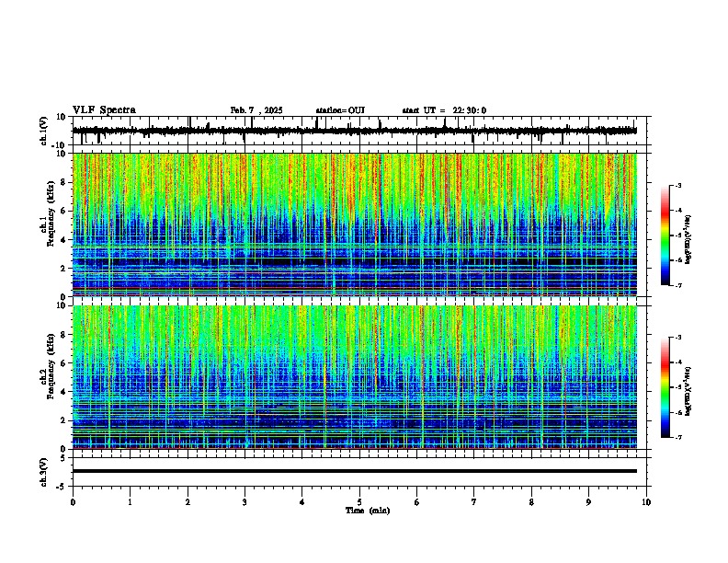
Task: Click the '-3' label on ch.1 colorbar
Action: 678,185
